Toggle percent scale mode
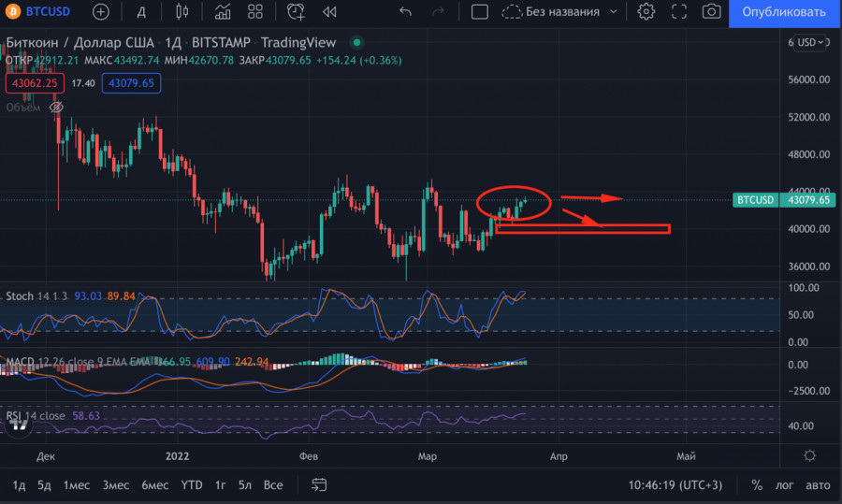Viewport: 842px width, 504px height. click(x=757, y=485)
